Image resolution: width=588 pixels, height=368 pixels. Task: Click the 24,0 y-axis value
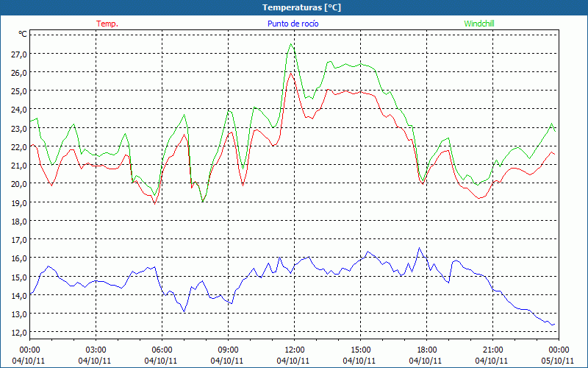click(19, 110)
